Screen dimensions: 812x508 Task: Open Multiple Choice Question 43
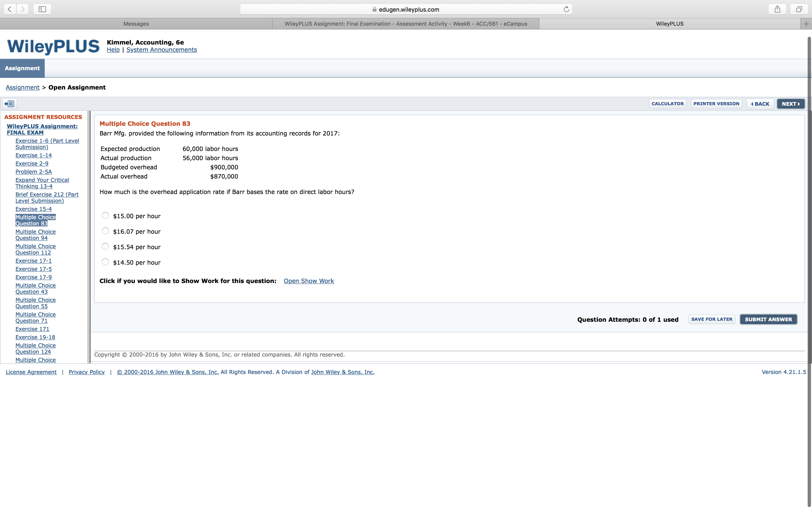[36, 289]
